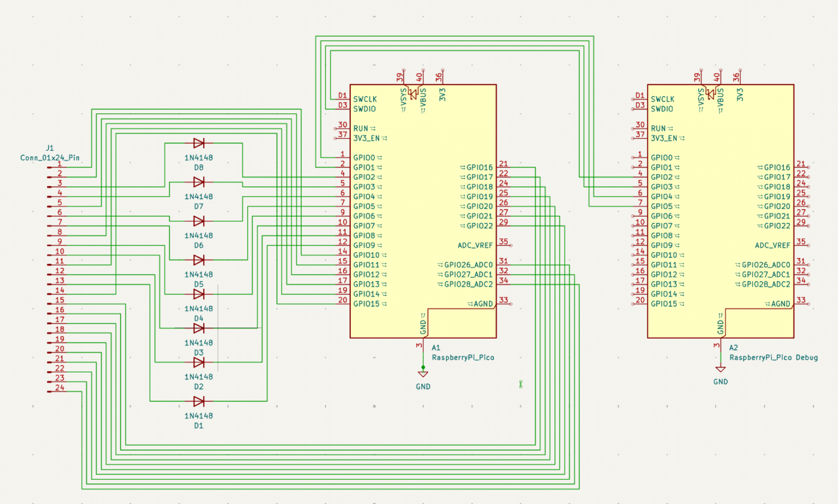The height and width of the screenshot is (504, 838).
Task: Select the D6 diode symbol
Action: (x=199, y=221)
